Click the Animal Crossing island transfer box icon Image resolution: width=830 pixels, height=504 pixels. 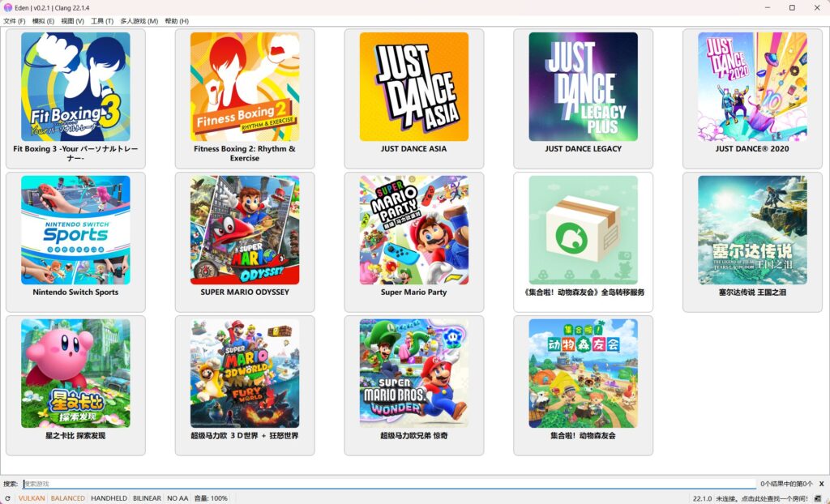tap(584, 230)
